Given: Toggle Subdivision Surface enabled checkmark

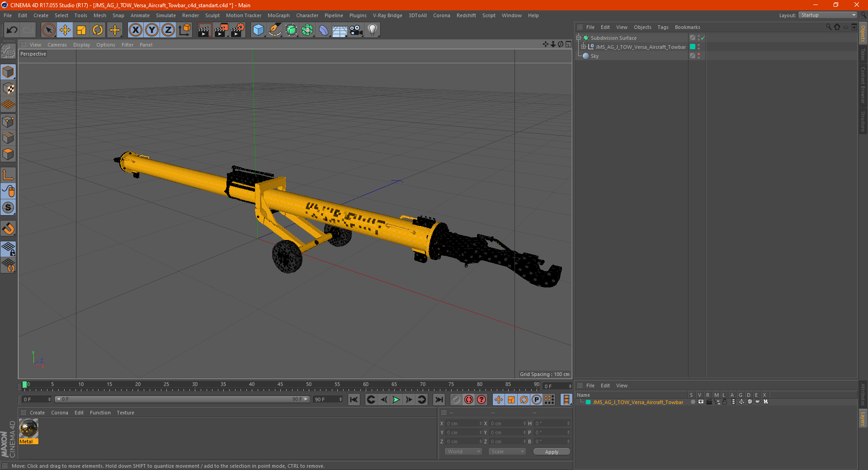Looking at the screenshot, I should pos(703,38).
